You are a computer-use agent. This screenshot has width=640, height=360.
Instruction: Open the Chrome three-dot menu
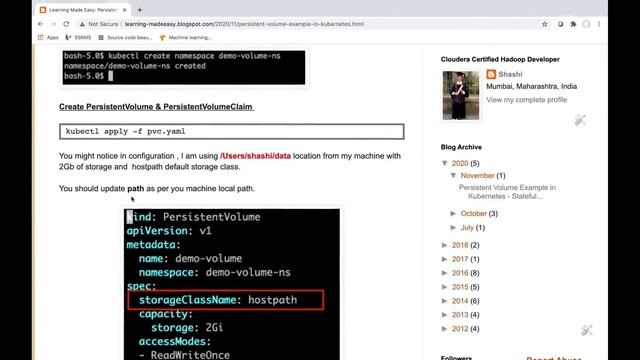click(x=599, y=24)
